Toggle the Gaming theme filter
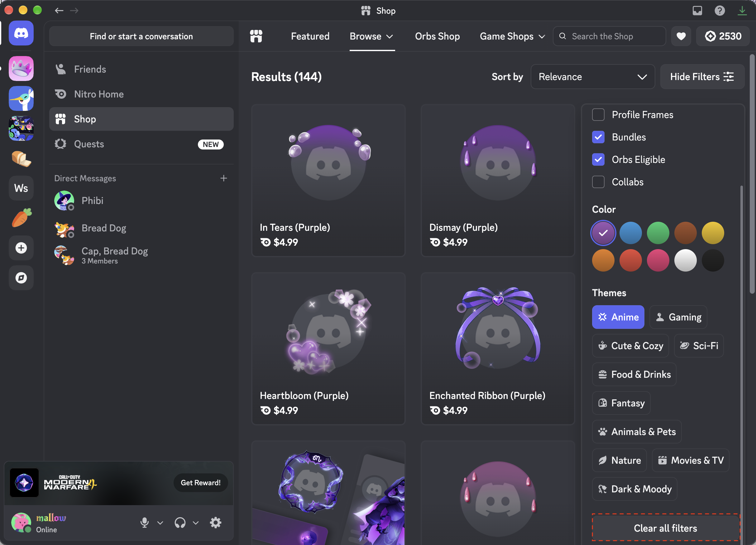The width and height of the screenshot is (756, 545). pos(678,317)
